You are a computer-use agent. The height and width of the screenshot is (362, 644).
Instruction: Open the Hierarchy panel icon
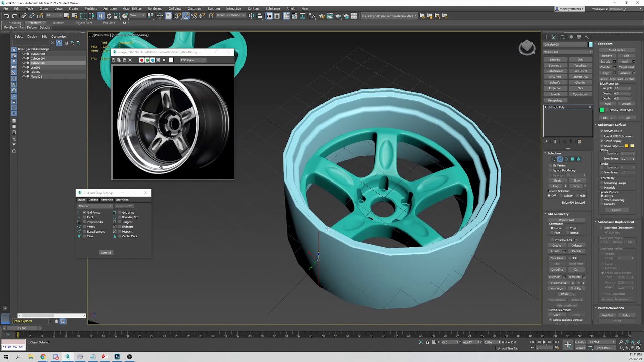[x=562, y=37]
